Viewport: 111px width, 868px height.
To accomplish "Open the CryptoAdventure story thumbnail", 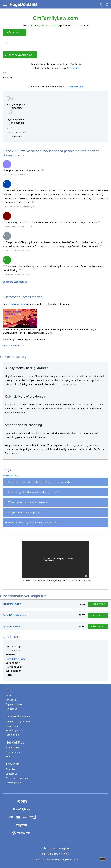I will pyautogui.click(x=20, y=318).
